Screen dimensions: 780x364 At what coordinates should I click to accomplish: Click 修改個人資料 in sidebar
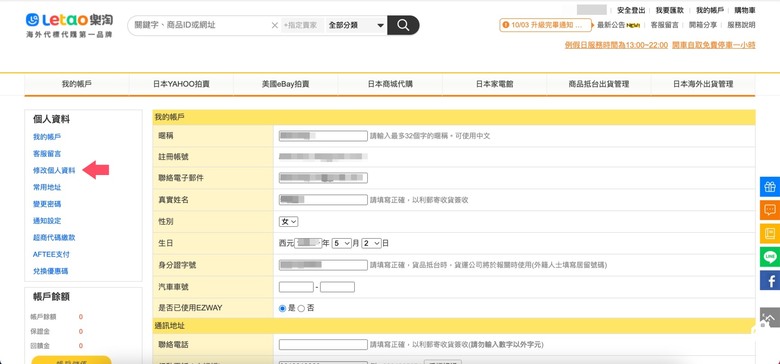tap(54, 171)
